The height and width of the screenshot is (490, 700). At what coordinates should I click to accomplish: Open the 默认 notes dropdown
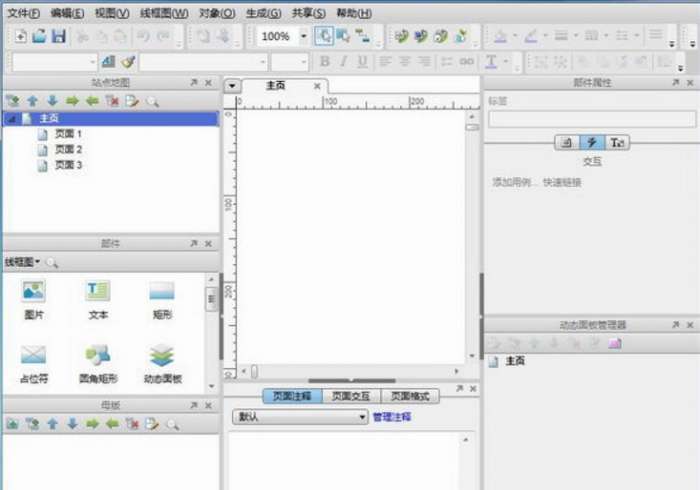[x=300, y=417]
